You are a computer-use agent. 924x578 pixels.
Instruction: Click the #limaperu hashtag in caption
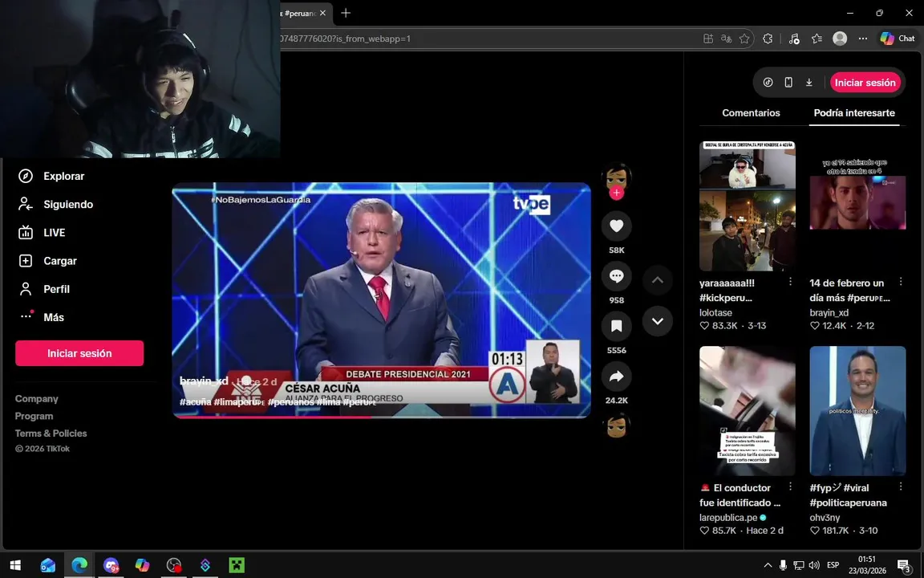(239, 401)
